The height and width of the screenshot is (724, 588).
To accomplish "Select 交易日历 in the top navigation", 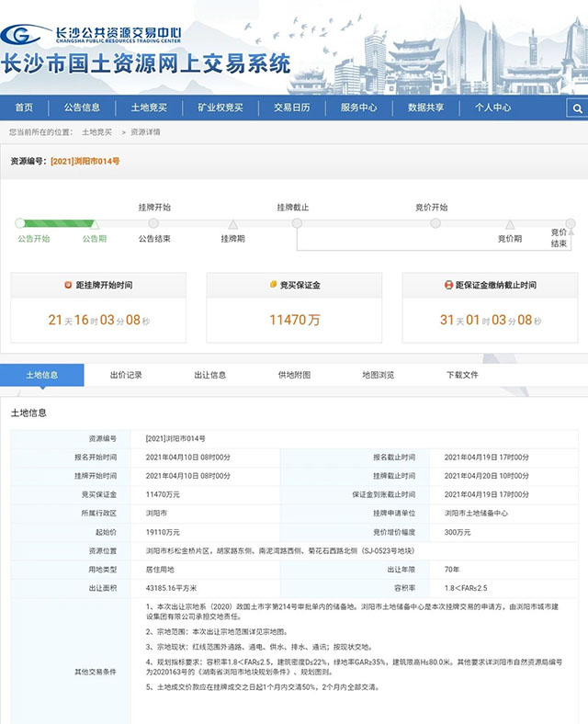I will pos(291,107).
